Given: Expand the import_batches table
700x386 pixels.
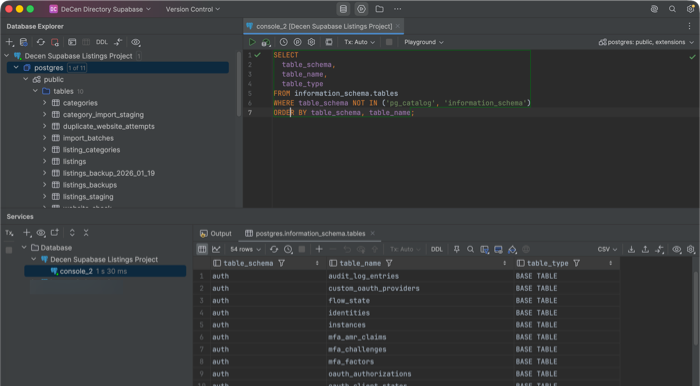Looking at the screenshot, I should click(45, 138).
